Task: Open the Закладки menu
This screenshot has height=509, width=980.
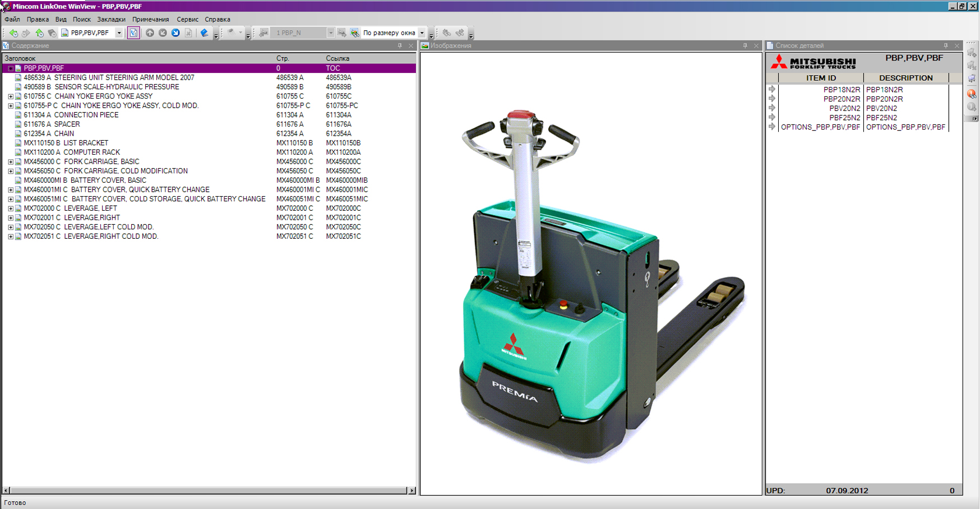Action: pyautogui.click(x=111, y=19)
